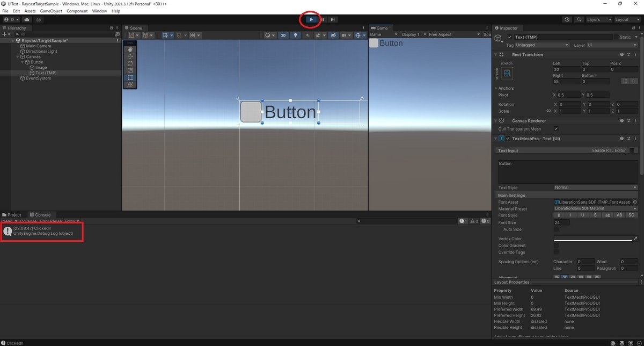This screenshot has width=644, height=346.
Task: Open the File menu
Action: tap(5, 11)
